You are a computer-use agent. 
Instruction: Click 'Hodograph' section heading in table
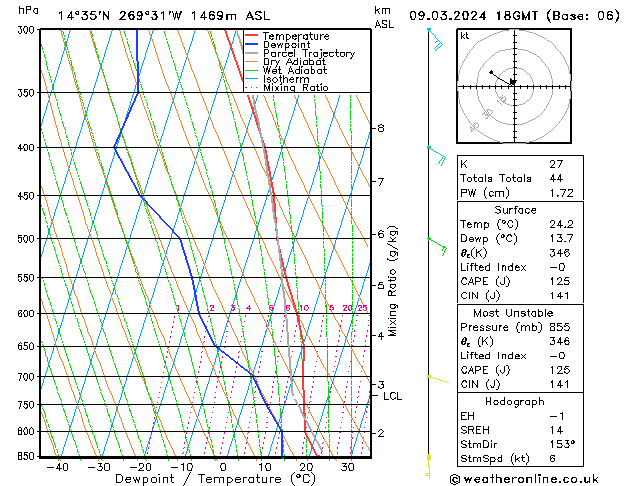(x=515, y=402)
